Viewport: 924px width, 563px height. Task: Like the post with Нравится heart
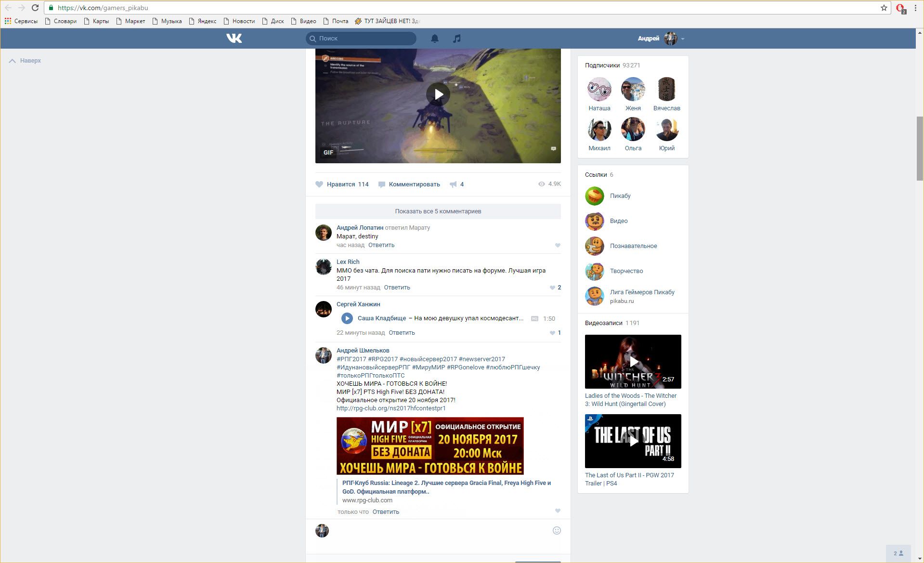[319, 184]
